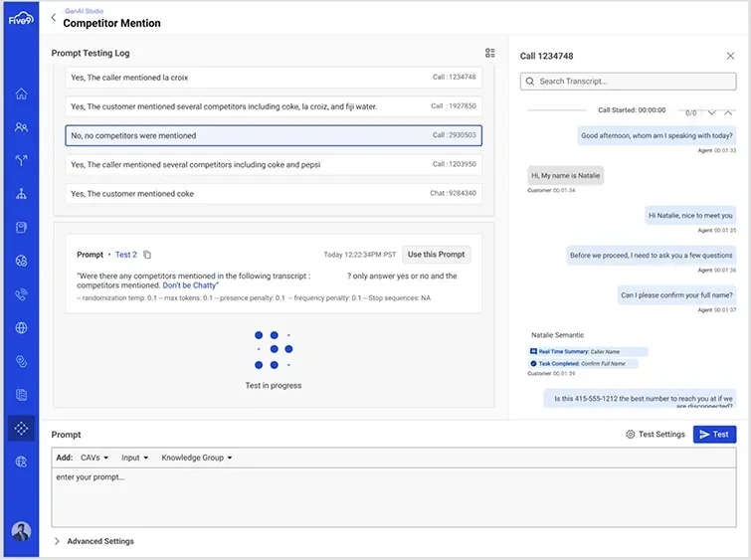Screen dimensions: 751x560
Task: Select the 'No, no competitors were mentioned' result
Action: pyautogui.click(x=274, y=135)
